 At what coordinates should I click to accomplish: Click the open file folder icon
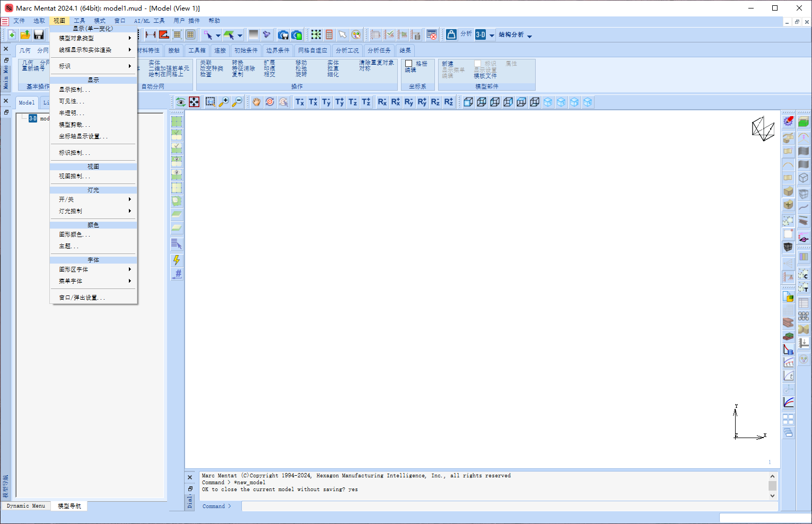tap(25, 35)
